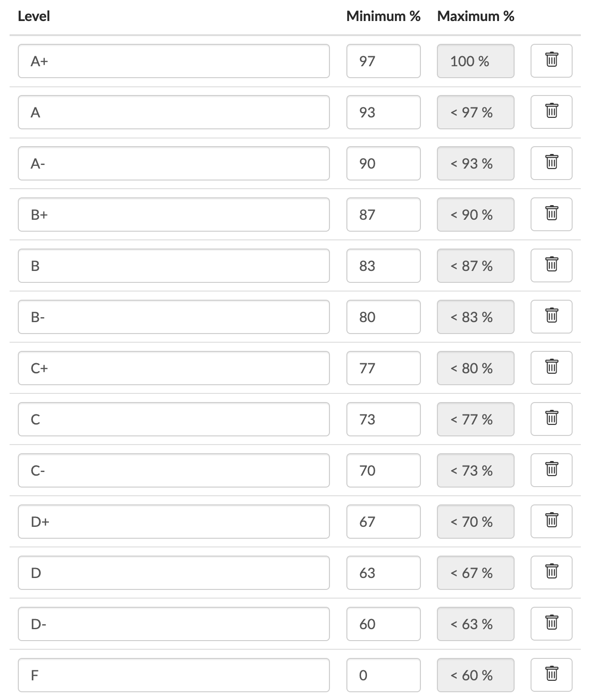This screenshot has width=595, height=700.
Task: Delete the C- grade level
Action: pyautogui.click(x=551, y=470)
